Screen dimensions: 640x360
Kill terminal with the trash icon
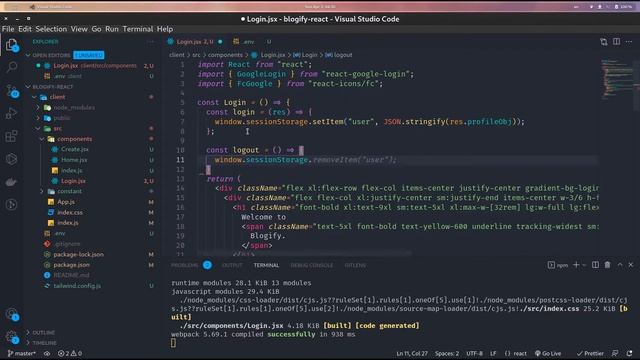click(x=607, y=265)
